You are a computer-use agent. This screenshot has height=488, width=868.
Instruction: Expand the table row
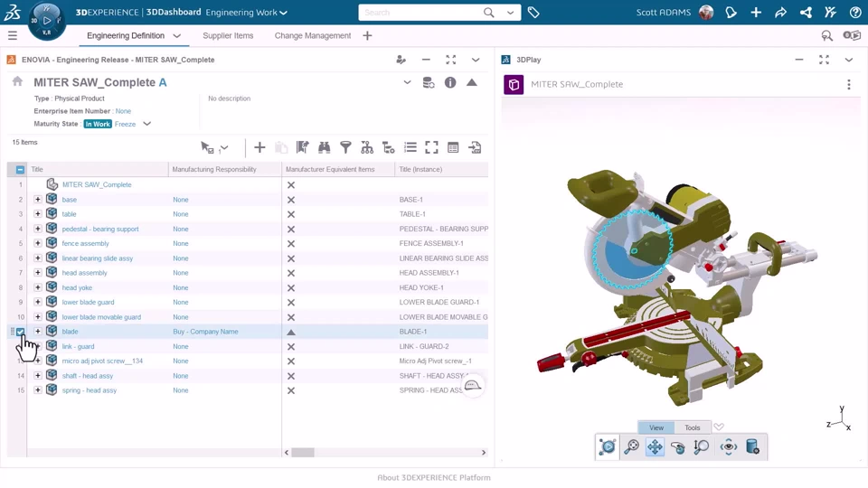click(x=38, y=213)
